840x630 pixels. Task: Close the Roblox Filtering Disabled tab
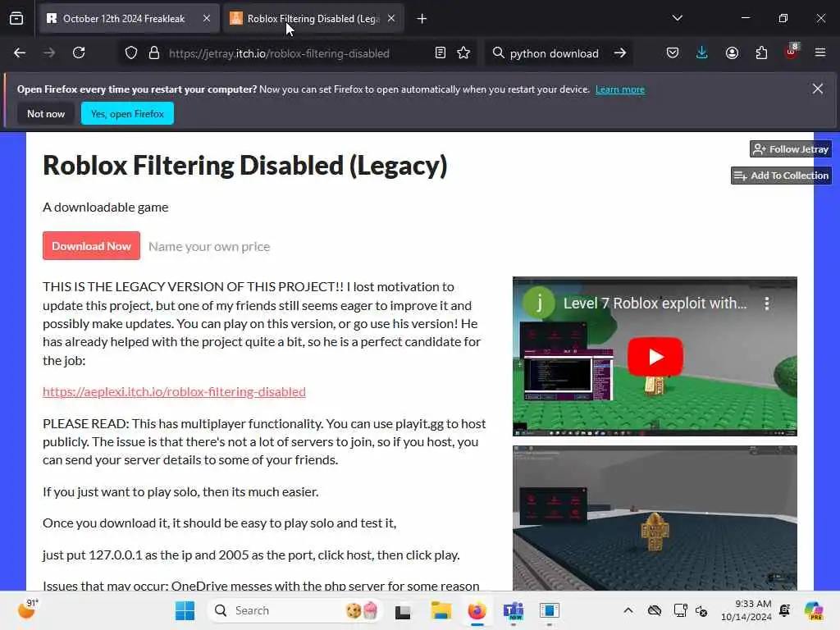point(391,19)
